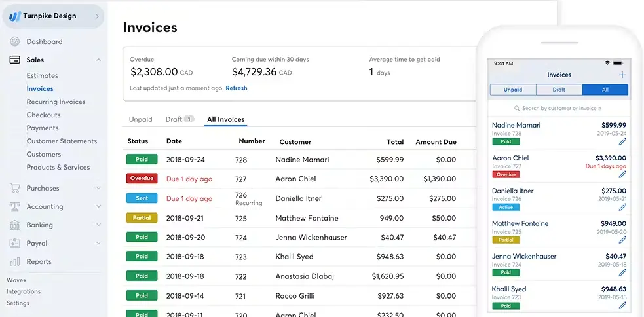Tap the plus icon in phone Invoices header

point(622,75)
